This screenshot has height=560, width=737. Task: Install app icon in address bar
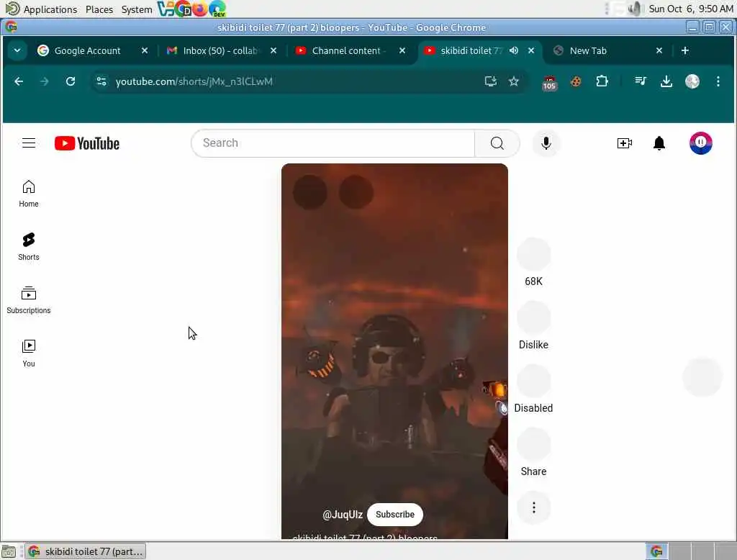pos(490,81)
